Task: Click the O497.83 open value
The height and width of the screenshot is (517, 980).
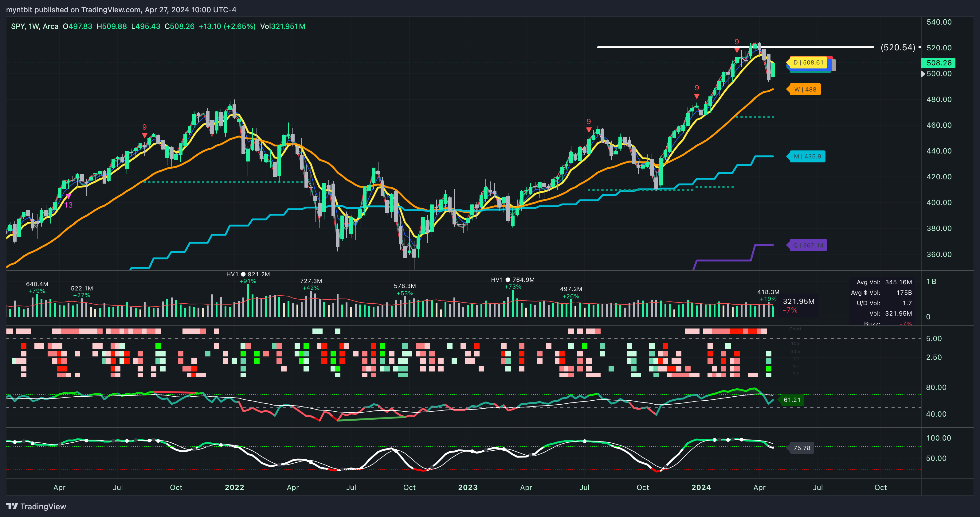Action: pyautogui.click(x=78, y=26)
